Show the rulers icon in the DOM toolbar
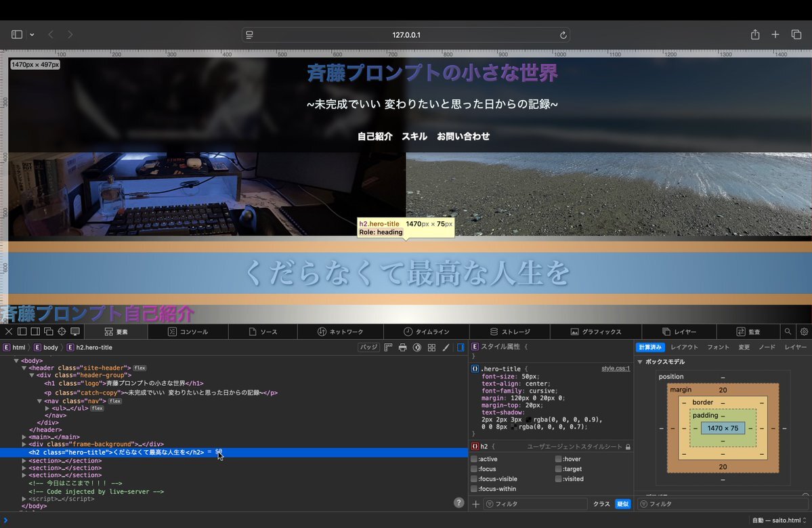Image resolution: width=812 pixels, height=528 pixels. coord(388,347)
